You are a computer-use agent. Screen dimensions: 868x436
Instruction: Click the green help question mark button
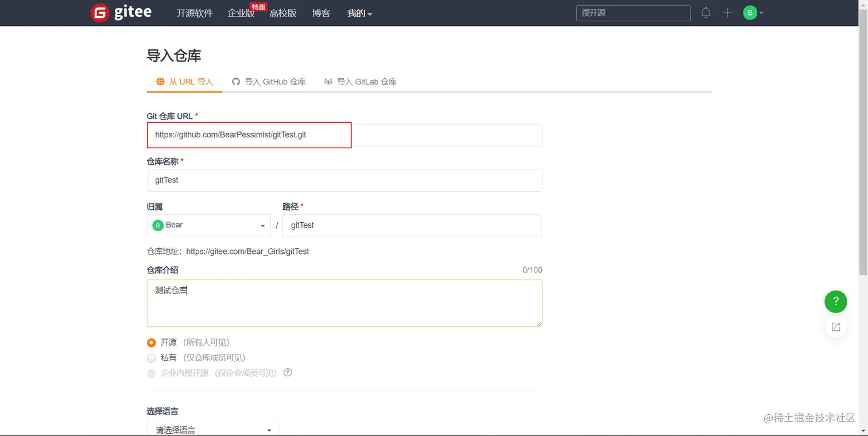coord(836,301)
